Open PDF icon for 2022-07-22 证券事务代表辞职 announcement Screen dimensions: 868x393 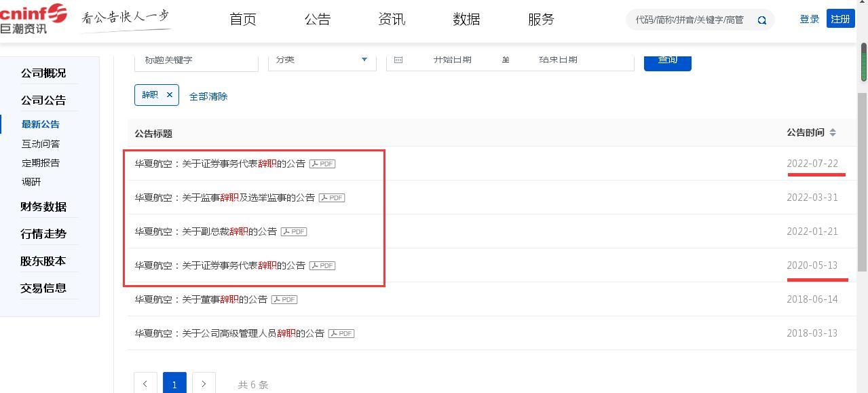click(322, 164)
